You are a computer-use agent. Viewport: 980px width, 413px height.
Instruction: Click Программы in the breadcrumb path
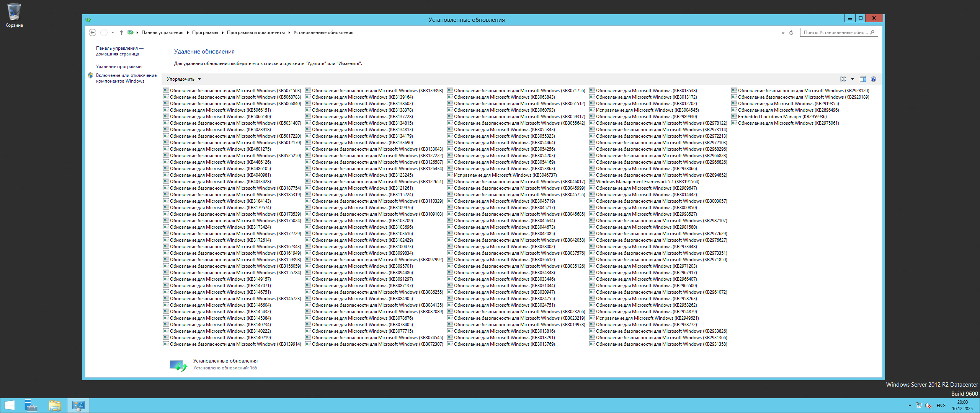coord(205,33)
